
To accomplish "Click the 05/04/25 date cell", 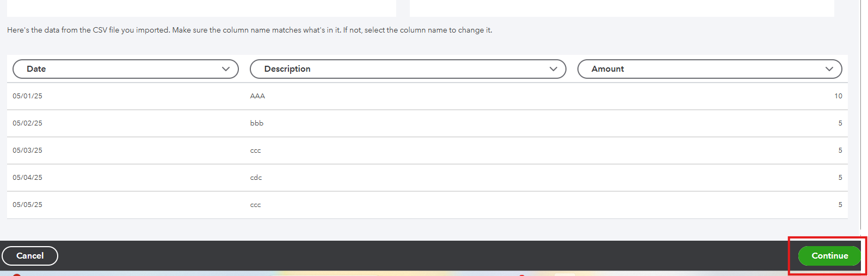I will pos(28,178).
